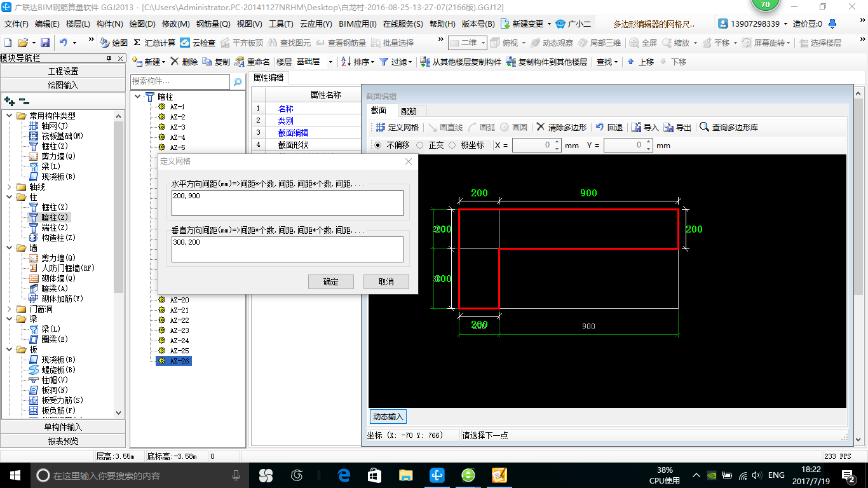Open File Explorer from taskbar
Viewport: 868px width, 488px height.
(406, 475)
